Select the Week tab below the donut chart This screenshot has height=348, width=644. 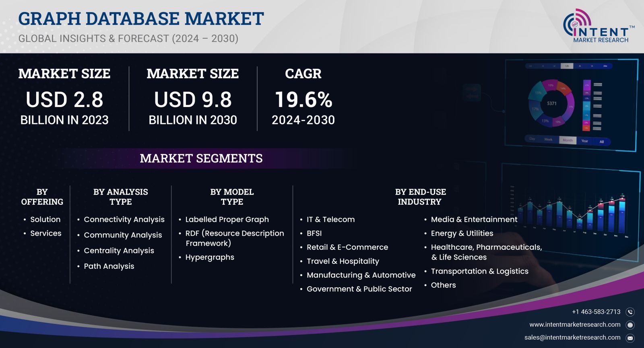[x=548, y=140]
